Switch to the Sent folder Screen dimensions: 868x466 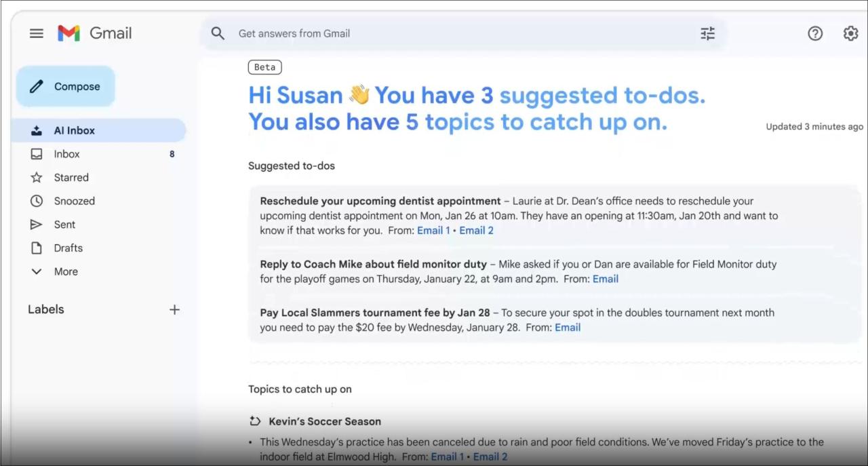pos(64,225)
